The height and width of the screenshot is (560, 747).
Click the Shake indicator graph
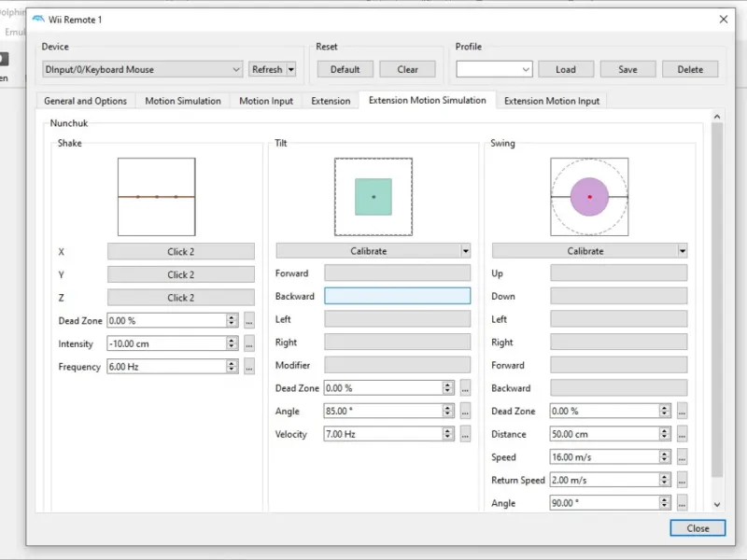[x=157, y=197]
